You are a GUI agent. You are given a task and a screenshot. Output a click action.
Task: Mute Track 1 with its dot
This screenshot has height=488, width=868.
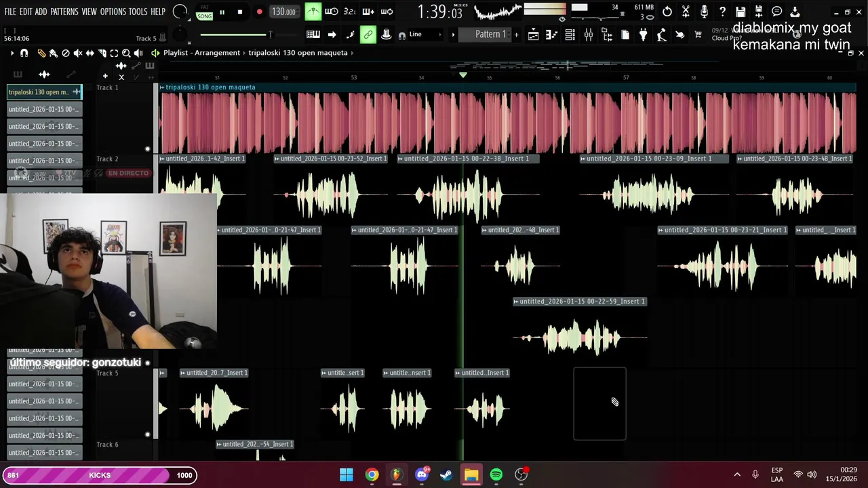click(x=147, y=148)
